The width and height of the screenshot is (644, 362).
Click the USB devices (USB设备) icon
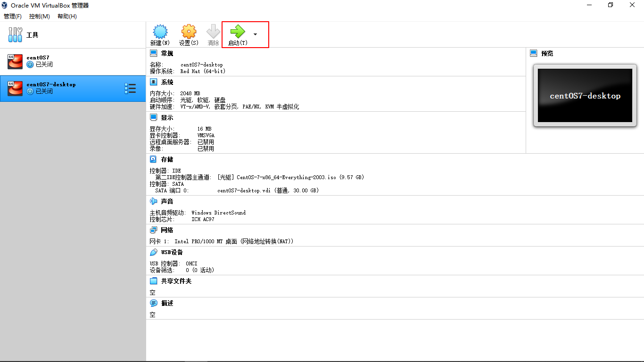point(154,252)
